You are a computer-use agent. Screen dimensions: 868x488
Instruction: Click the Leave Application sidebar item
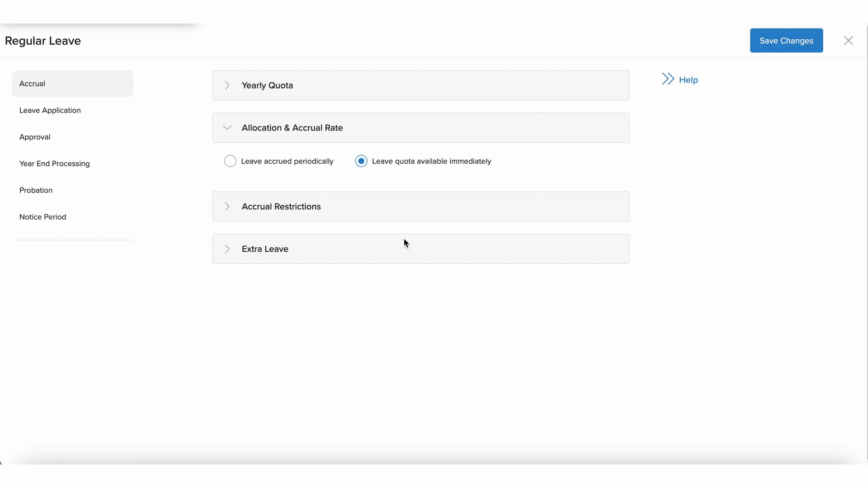pyautogui.click(x=49, y=110)
